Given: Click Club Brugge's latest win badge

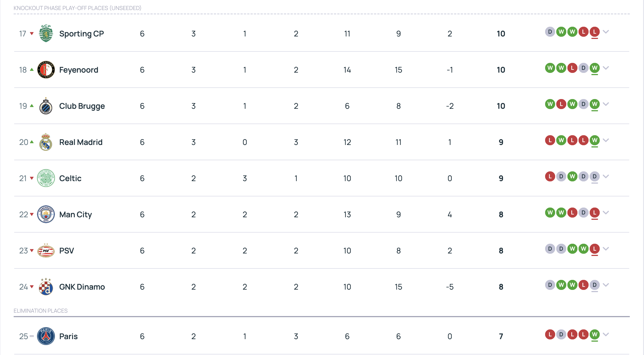Looking at the screenshot, I should [x=595, y=104].
